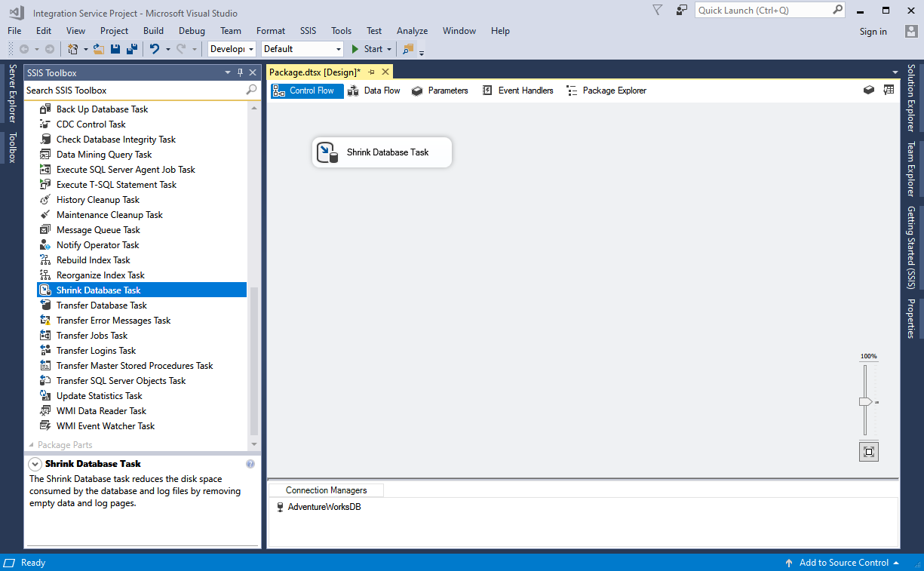
Task: Click the zoom slider handle
Action: tap(865, 402)
